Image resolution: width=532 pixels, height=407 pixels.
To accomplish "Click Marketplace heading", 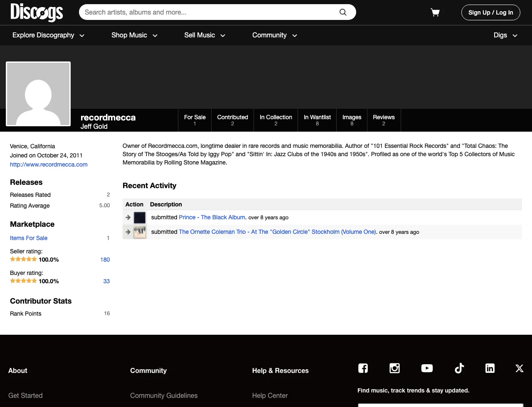I will pyautogui.click(x=32, y=224).
